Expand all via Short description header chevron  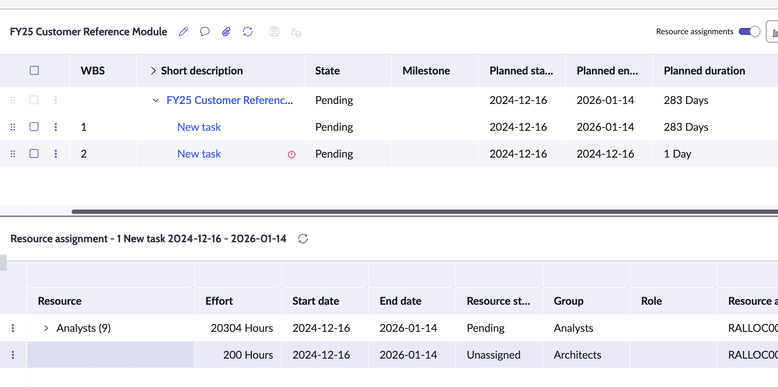(x=153, y=70)
